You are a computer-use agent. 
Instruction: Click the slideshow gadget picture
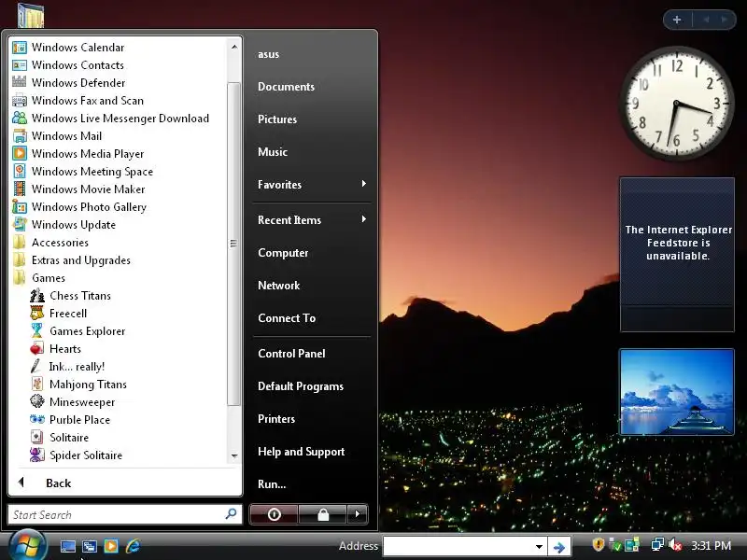(x=677, y=392)
